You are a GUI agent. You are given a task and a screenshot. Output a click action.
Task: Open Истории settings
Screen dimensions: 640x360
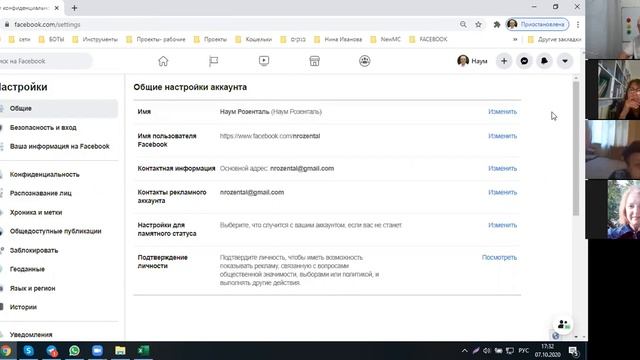(x=23, y=307)
